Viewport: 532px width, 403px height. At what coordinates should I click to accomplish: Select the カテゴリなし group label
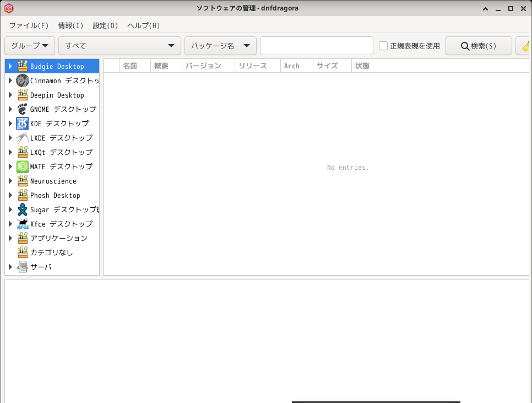52,252
